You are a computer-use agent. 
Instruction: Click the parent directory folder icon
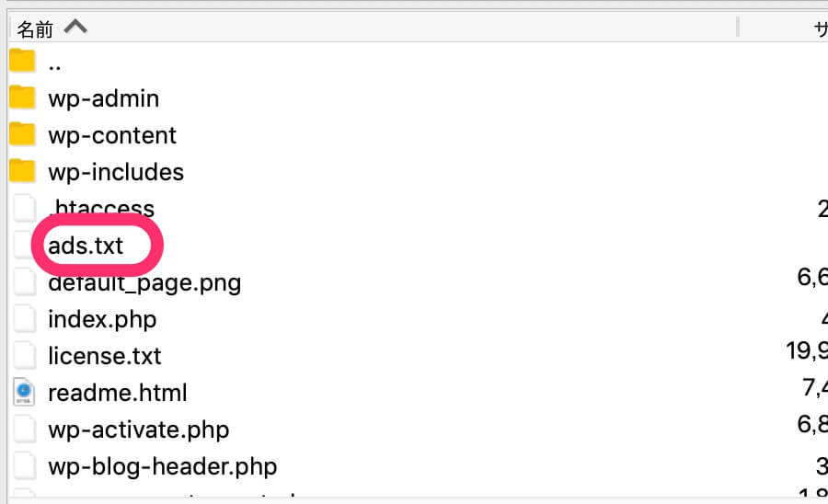(x=22, y=62)
